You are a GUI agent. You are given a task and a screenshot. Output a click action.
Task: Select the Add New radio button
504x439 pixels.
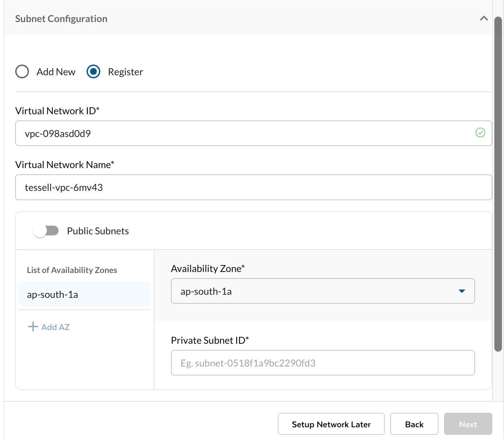22,71
